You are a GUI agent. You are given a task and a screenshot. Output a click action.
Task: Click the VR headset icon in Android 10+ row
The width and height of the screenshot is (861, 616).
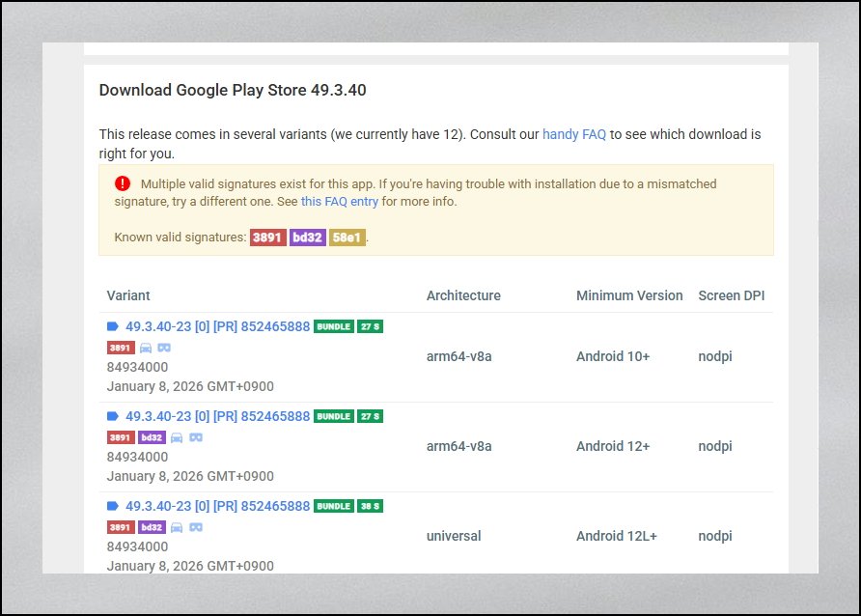(164, 348)
